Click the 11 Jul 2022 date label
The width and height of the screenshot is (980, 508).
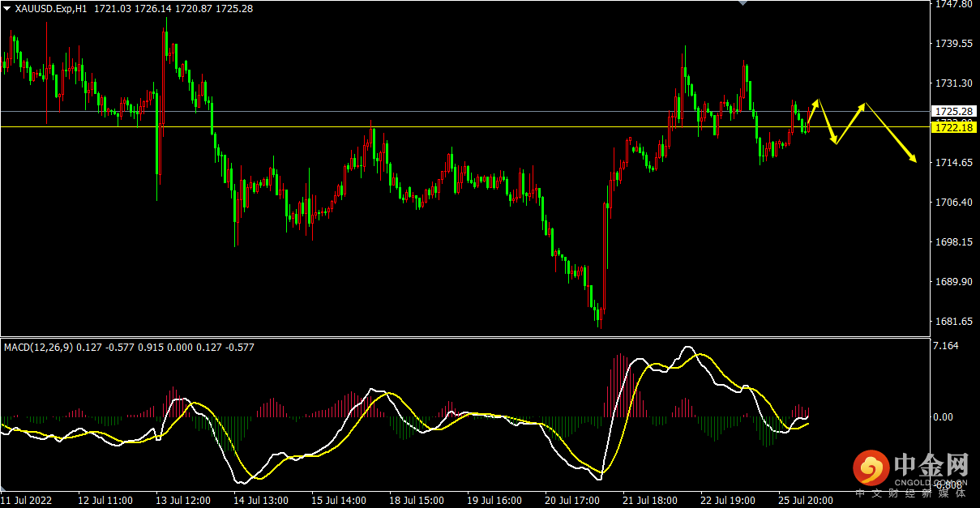(27, 501)
